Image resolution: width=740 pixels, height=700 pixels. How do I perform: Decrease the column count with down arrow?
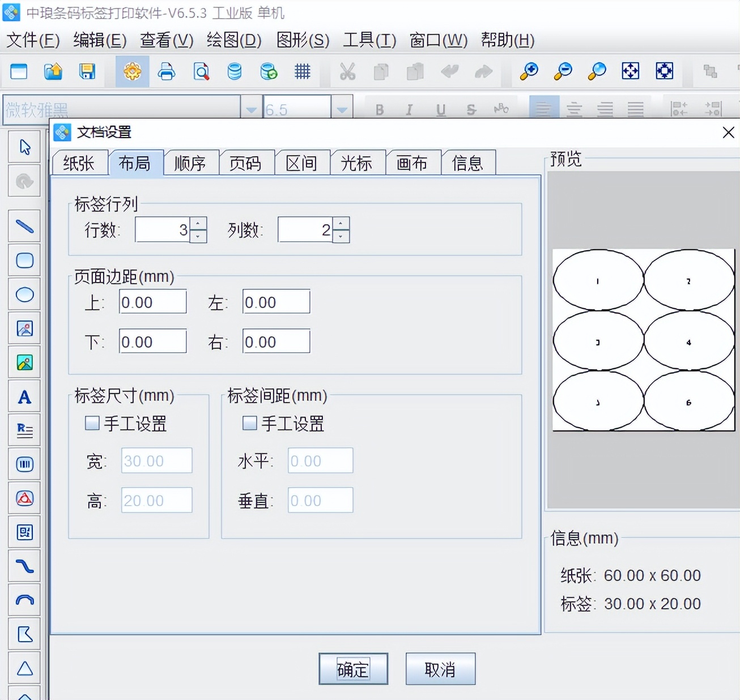pyautogui.click(x=341, y=236)
